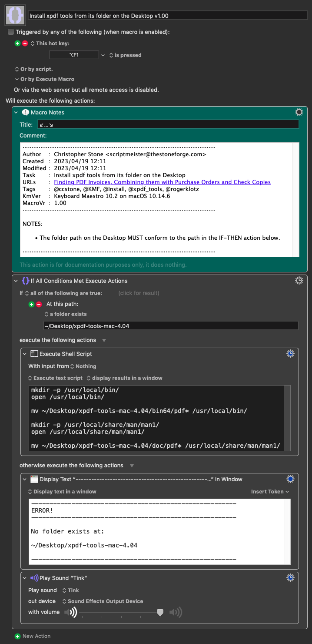Viewport: 312px width, 644px height.
Task: Click the green New Action plus icon
Action: coord(17,636)
